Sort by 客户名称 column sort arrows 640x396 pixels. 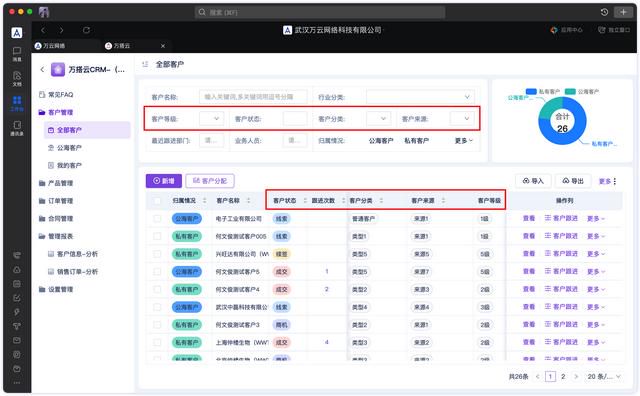coord(248,200)
